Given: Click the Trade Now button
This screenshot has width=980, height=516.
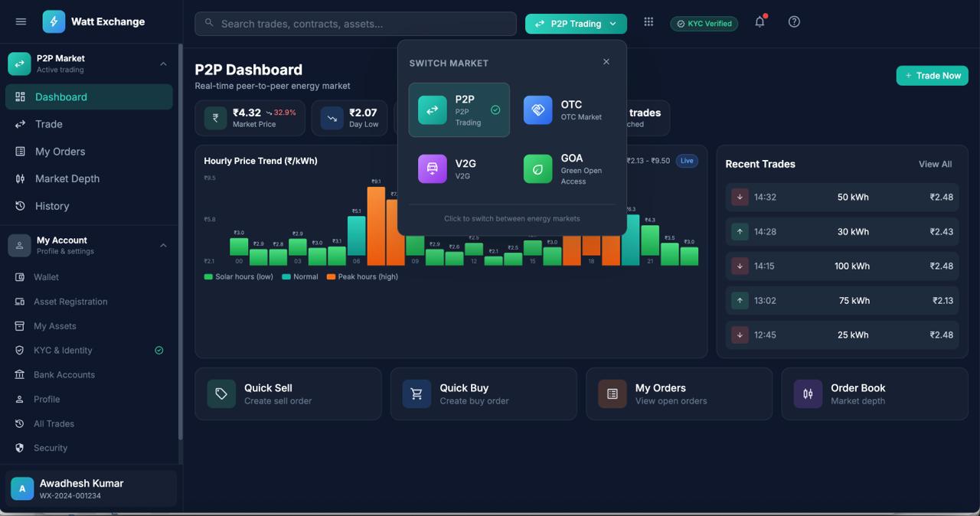Looking at the screenshot, I should 932,75.
